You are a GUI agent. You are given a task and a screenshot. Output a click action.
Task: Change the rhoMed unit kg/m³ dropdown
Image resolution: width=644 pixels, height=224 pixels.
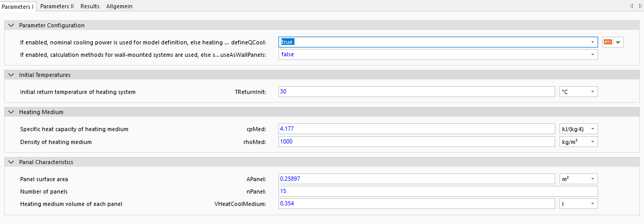point(579,141)
